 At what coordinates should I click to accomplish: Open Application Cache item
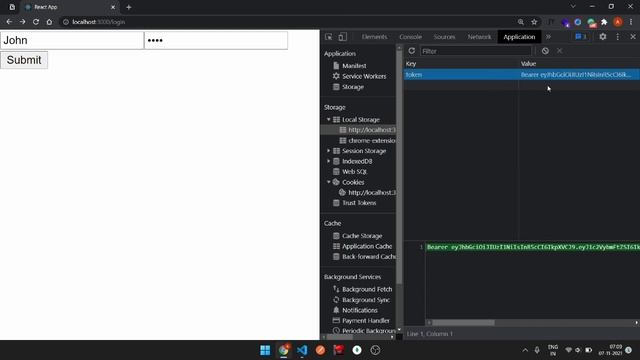click(367, 246)
